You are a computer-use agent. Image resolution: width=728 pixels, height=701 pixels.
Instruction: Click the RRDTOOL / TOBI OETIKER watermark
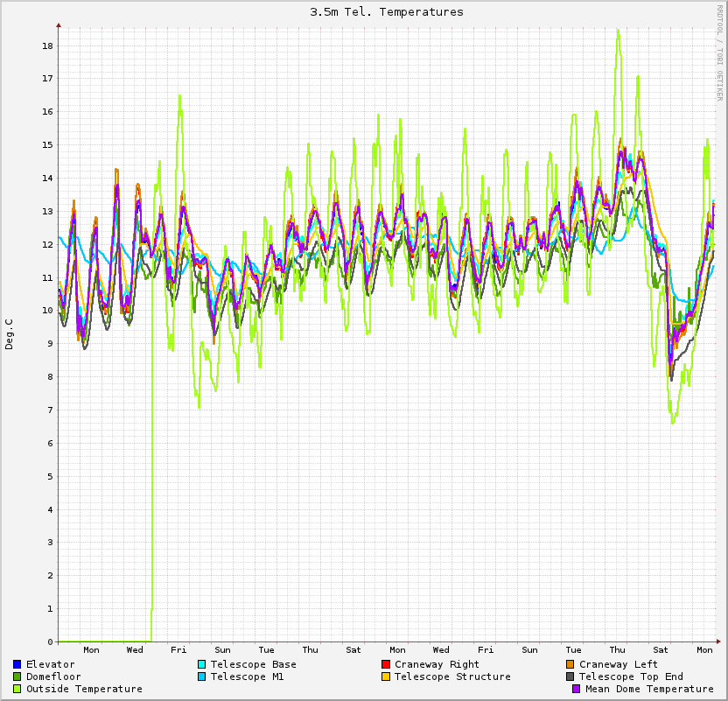pos(720,53)
